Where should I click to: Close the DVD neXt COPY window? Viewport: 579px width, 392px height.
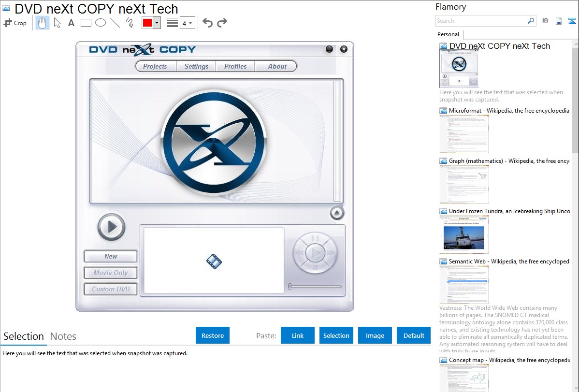point(344,49)
